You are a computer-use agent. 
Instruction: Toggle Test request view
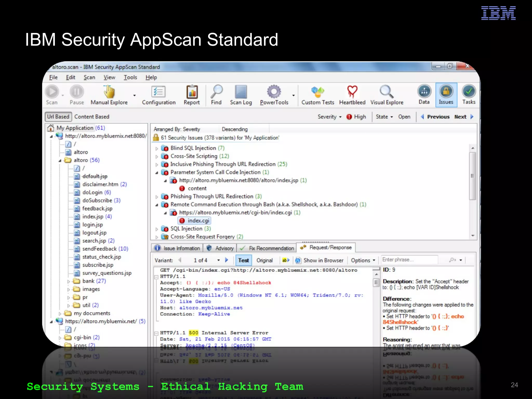click(243, 260)
